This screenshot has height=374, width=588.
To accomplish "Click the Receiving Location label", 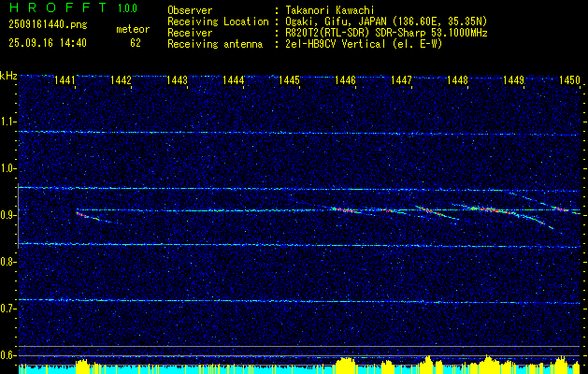I will pyautogui.click(x=218, y=22).
